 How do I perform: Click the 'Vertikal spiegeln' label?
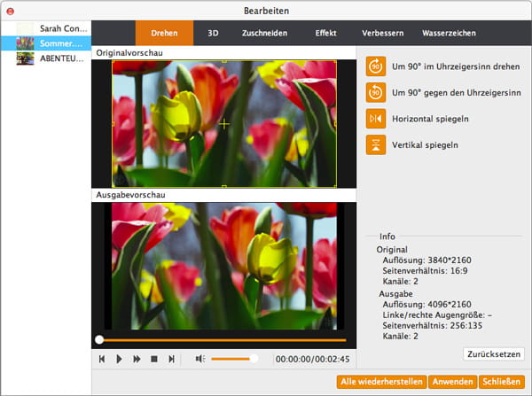[425, 145]
